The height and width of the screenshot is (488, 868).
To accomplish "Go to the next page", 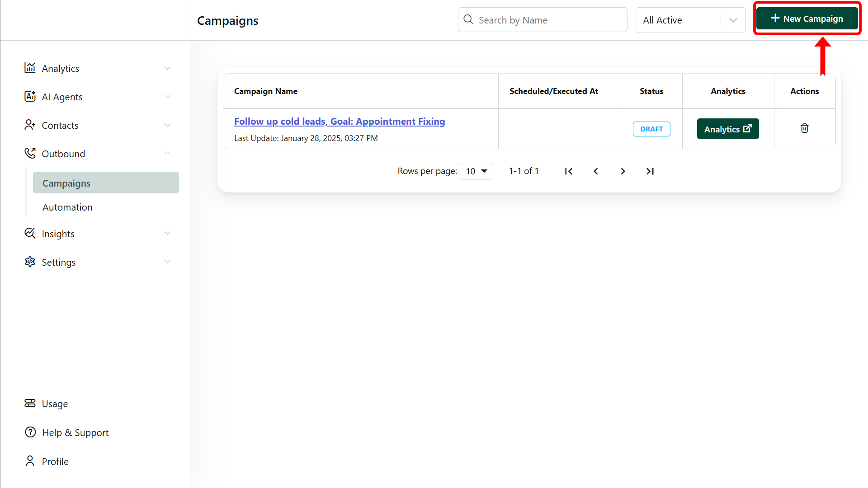I will tap(623, 171).
